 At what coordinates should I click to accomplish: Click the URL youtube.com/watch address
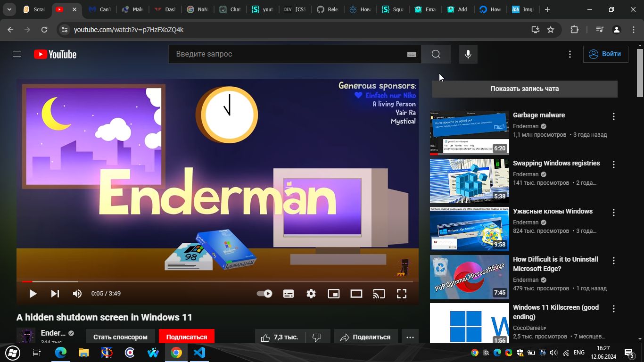[x=128, y=30]
